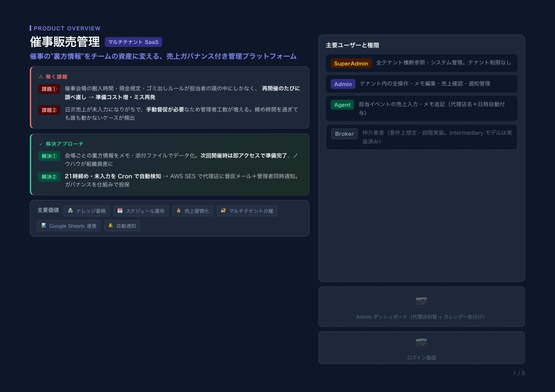The height and width of the screenshot is (392, 555).
Task: Select the SuperAdmin role badge
Action: [x=351, y=63]
